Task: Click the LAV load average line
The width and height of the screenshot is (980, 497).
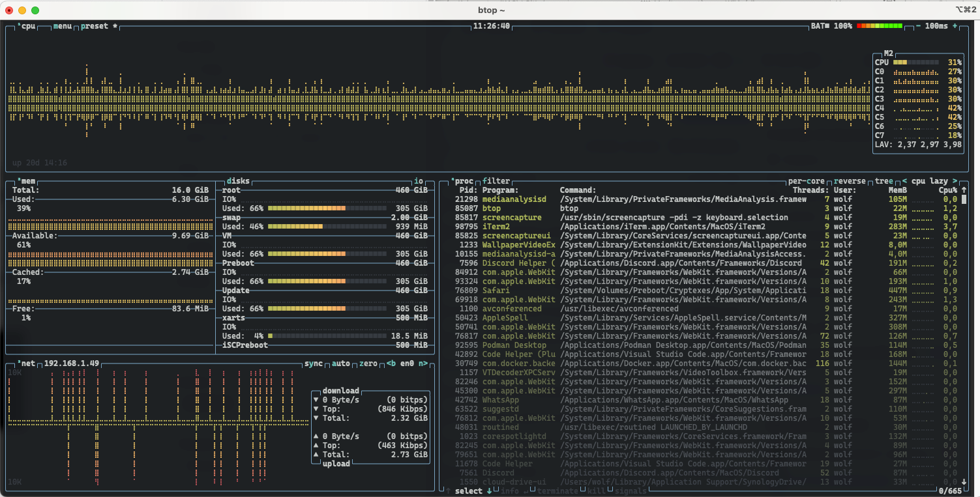Action: 918,145
